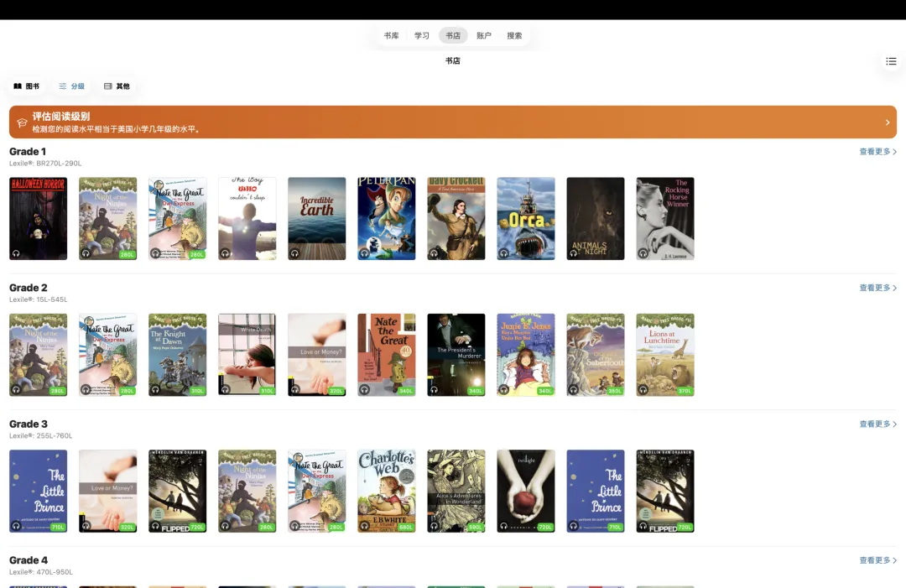Click the 370L badge on Lions at Lunchtime

(x=685, y=391)
